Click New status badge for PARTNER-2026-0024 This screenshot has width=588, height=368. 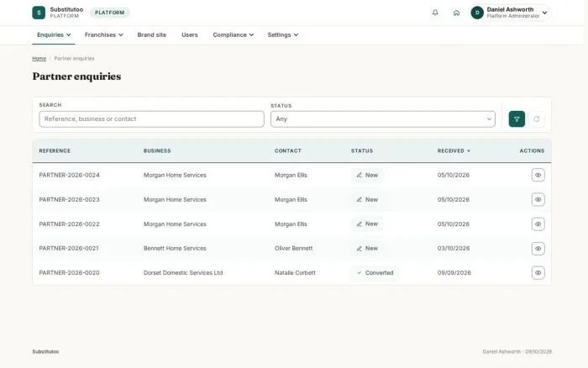[x=367, y=176]
